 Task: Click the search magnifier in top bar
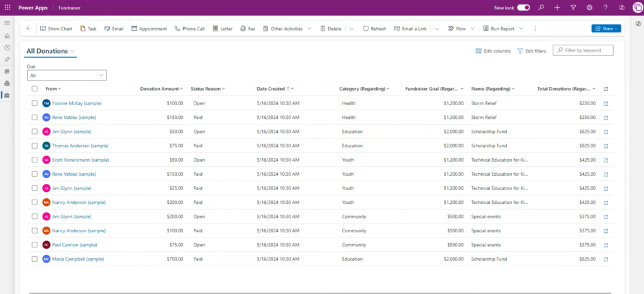[541, 8]
